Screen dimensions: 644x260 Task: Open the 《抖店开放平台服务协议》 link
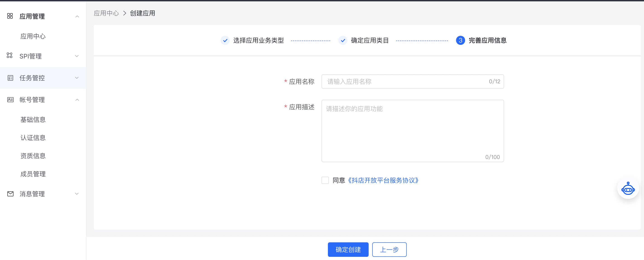[x=383, y=180]
